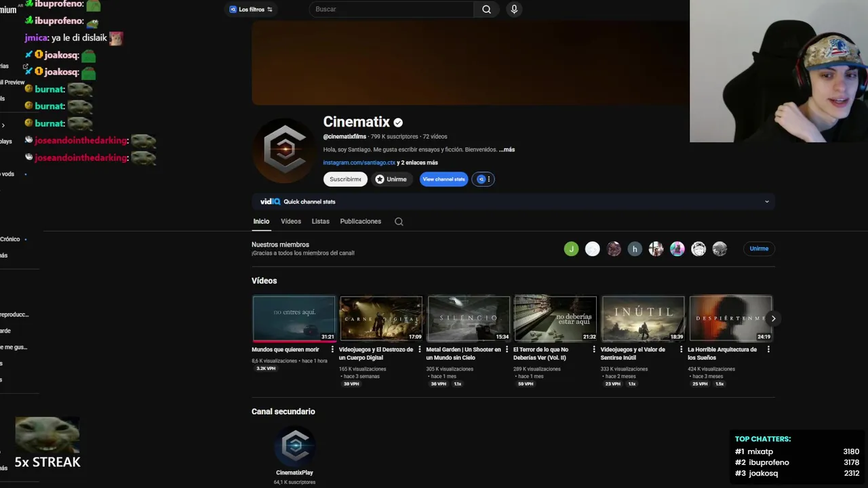Viewport: 868px width, 488px height.
Task: Focus the Buscar search field
Action: pos(392,9)
